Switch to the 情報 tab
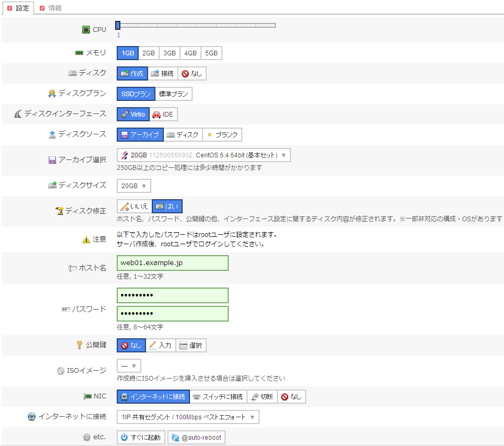This screenshot has width=504, height=446. [51, 8]
